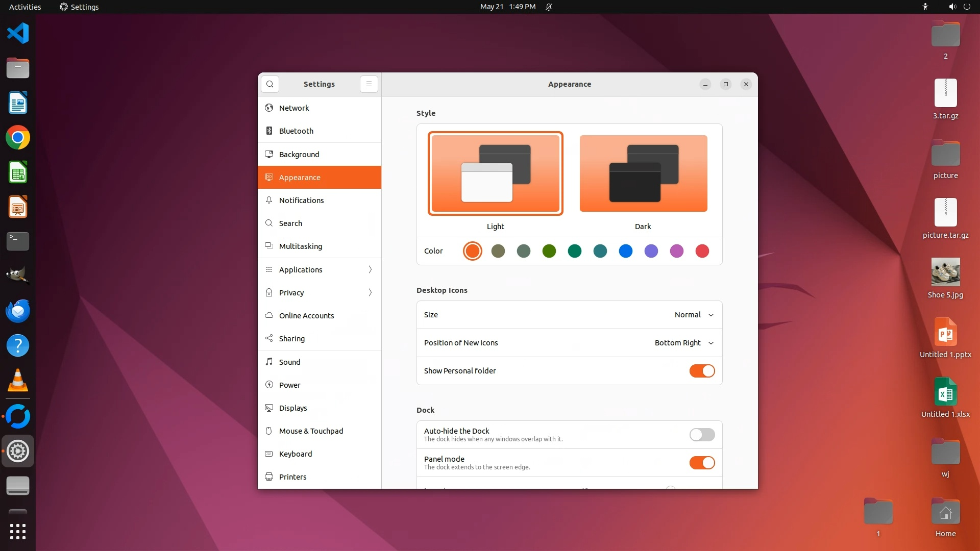
Task: Open Visual Studio Code from the dock
Action: (x=18, y=34)
